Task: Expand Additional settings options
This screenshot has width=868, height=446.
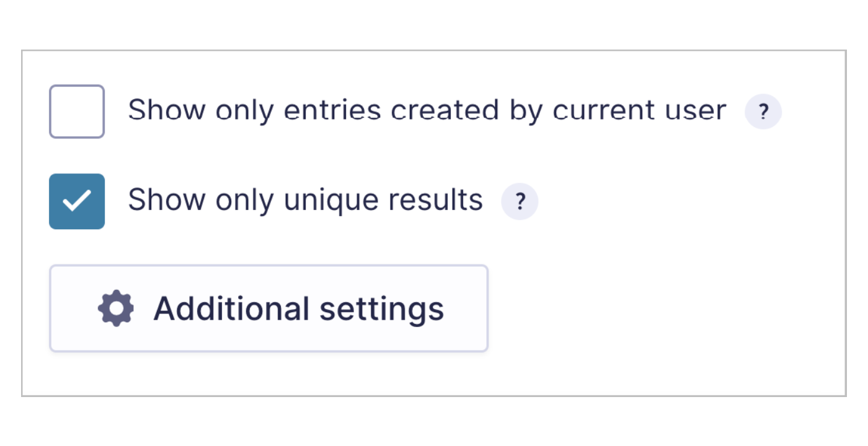Action: pyautogui.click(x=269, y=308)
